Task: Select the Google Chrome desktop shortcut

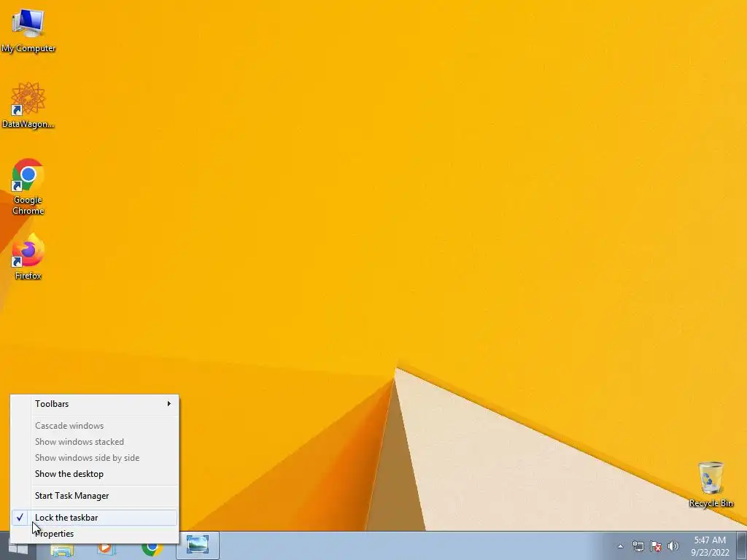Action: pyautogui.click(x=28, y=186)
